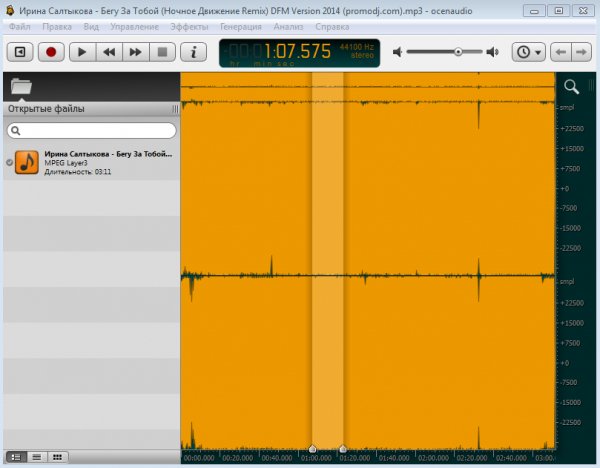Click the selection end marker on timeline
This screenshot has width=600, height=468.
coord(343,448)
